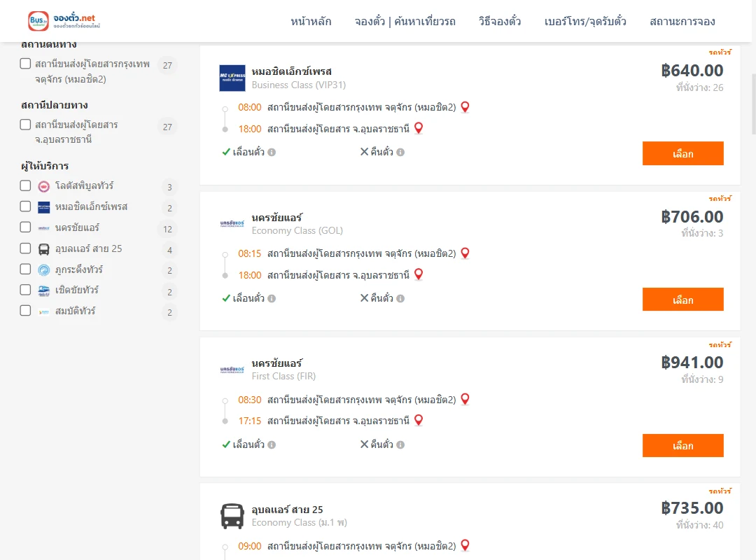The height and width of the screenshot is (560, 756).
Task: Click the map pin for the 08:15 departure station
Action: pos(465,253)
